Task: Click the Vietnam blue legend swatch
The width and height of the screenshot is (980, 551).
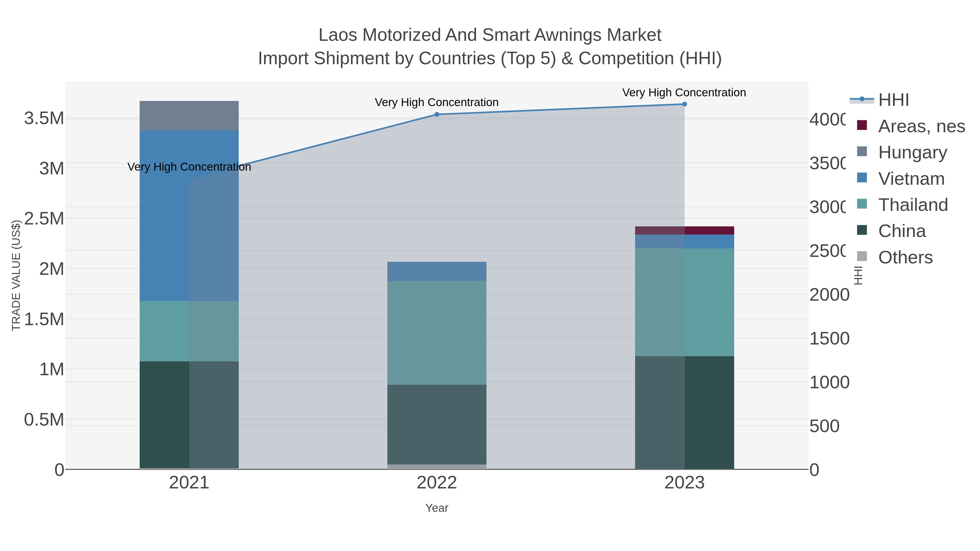Action: (862, 178)
